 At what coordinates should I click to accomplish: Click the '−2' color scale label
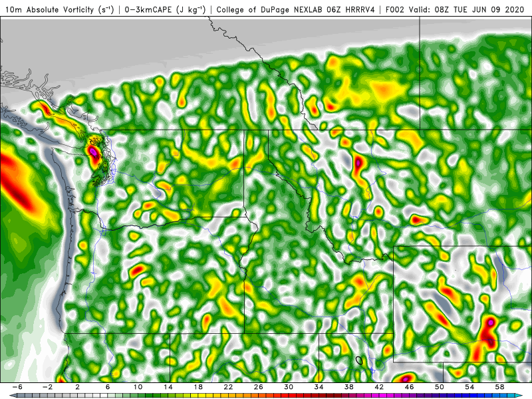[x=47, y=387]
